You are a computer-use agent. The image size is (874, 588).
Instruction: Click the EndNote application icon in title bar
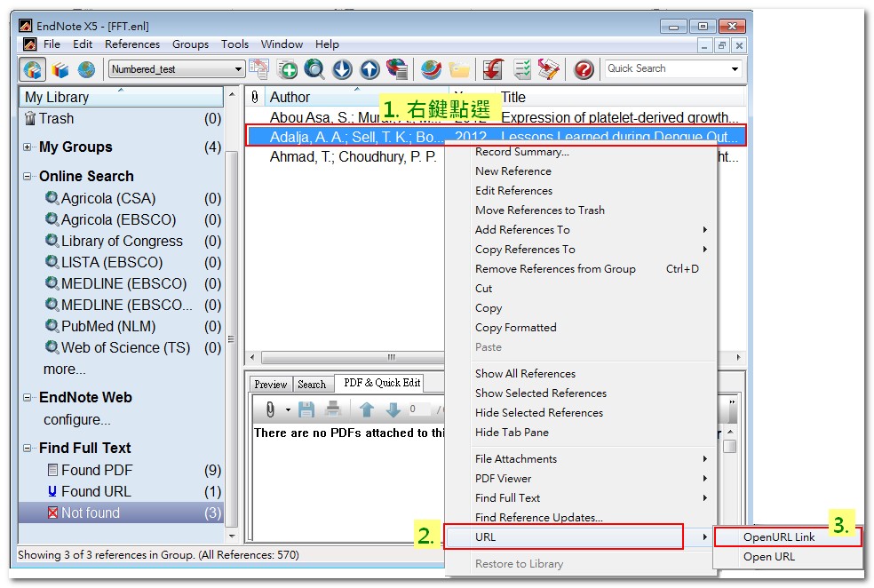(25, 26)
